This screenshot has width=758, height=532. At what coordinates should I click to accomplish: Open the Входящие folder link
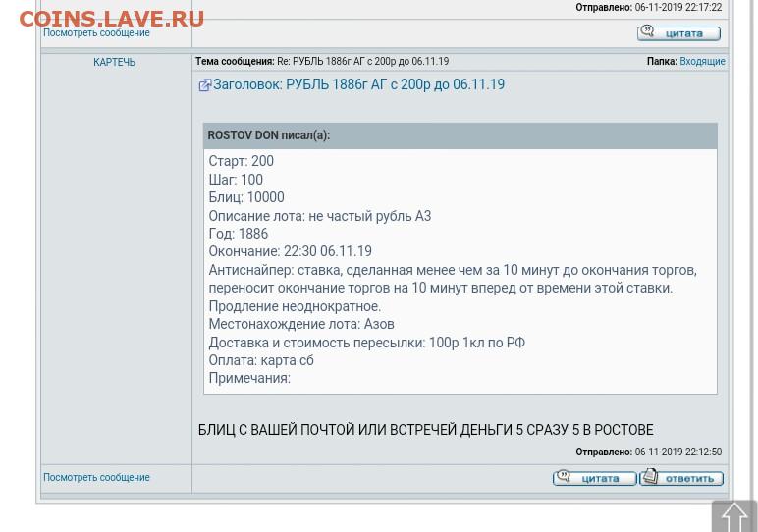(702, 62)
